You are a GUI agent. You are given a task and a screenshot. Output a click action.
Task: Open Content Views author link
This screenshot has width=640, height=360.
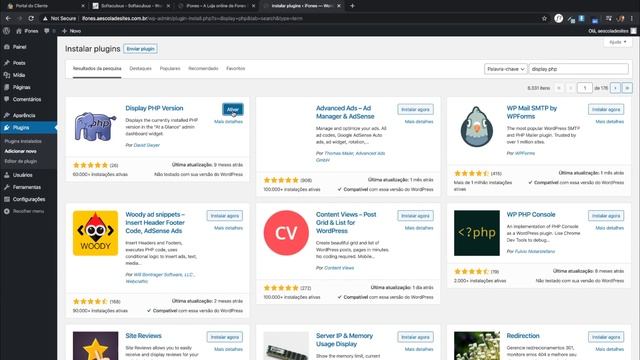(x=339, y=268)
